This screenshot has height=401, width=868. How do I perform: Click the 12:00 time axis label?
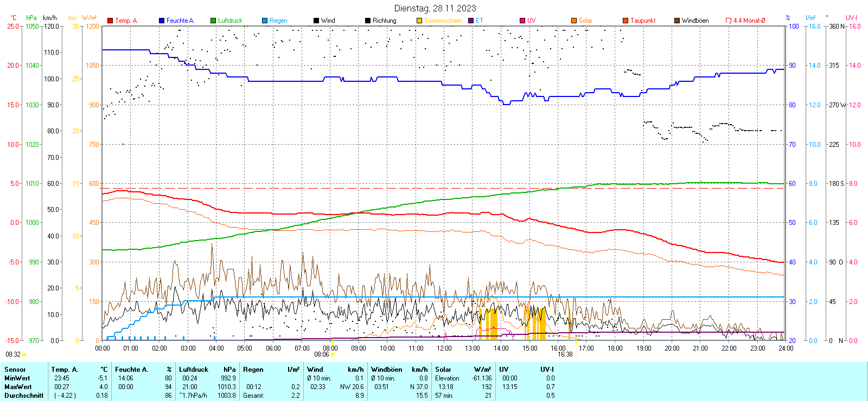point(444,348)
